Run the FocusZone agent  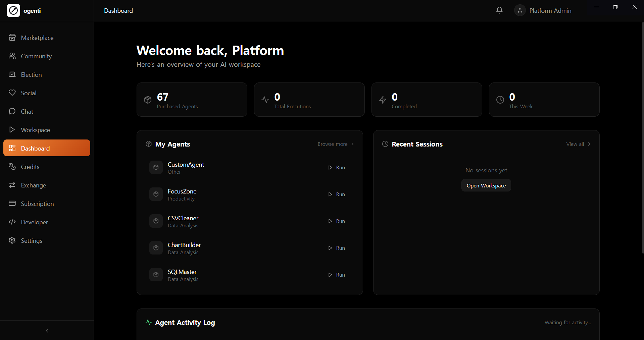(x=337, y=194)
